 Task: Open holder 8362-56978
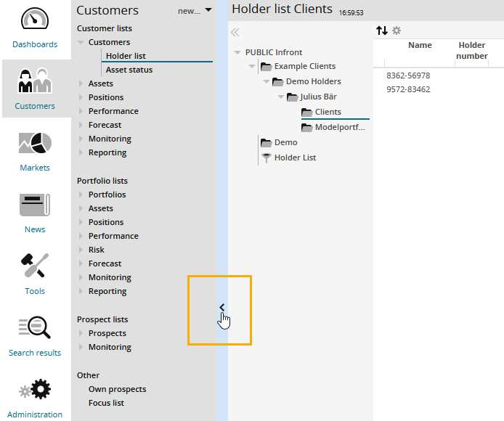tap(408, 75)
